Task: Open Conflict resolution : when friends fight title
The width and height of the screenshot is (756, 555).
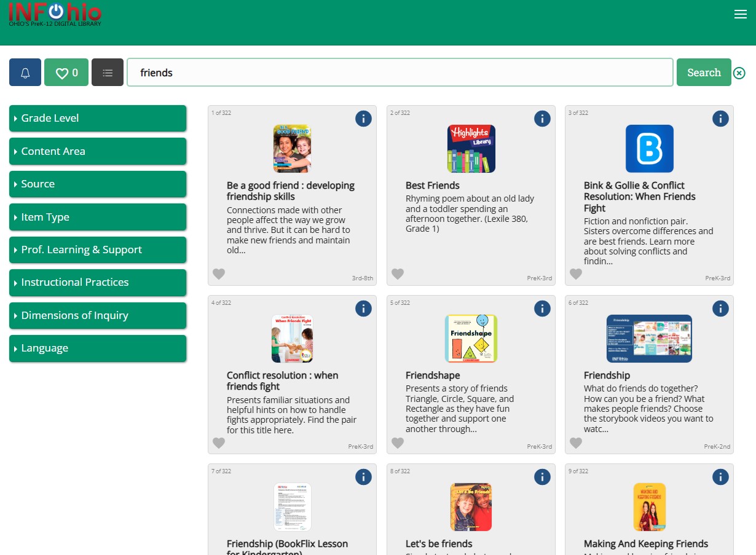Action: [x=283, y=381]
